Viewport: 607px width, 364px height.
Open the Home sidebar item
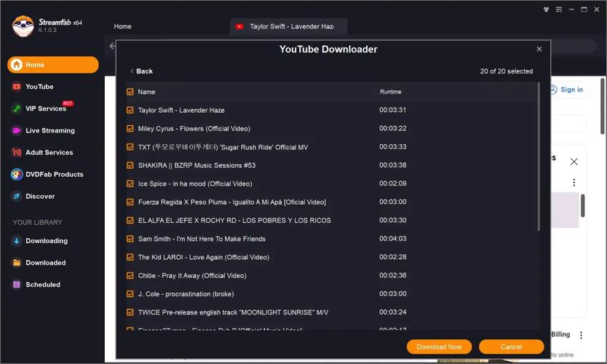52,65
